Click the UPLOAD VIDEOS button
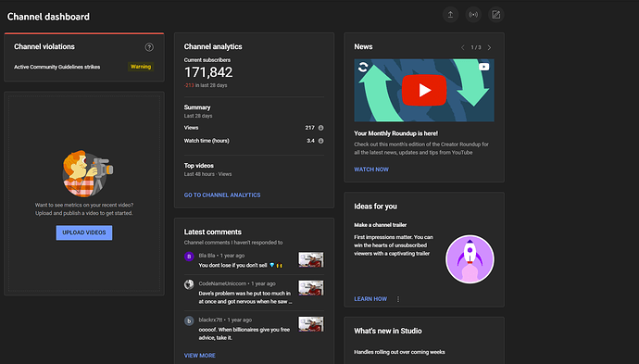Screen dimensions: 639x364 point(84,232)
